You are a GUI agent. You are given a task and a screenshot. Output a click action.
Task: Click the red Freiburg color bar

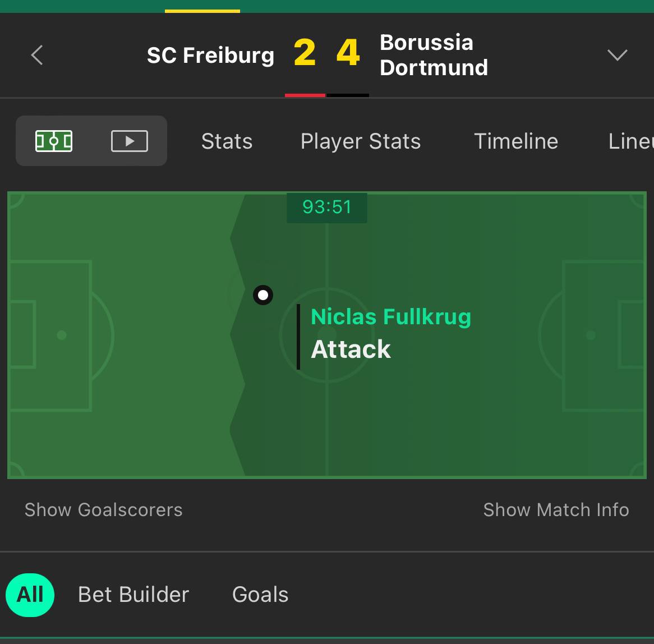pos(305,95)
